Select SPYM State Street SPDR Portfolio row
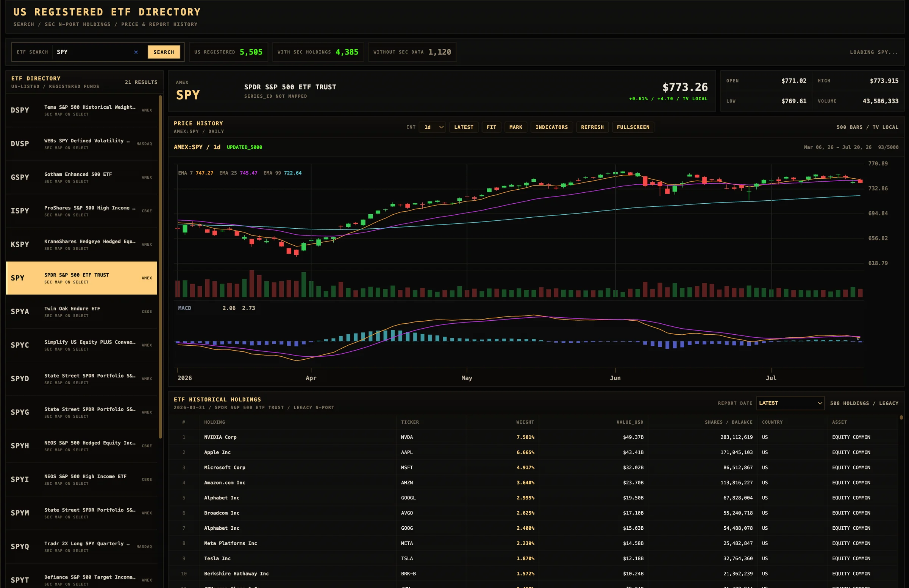The image size is (909, 588). pyautogui.click(x=81, y=513)
